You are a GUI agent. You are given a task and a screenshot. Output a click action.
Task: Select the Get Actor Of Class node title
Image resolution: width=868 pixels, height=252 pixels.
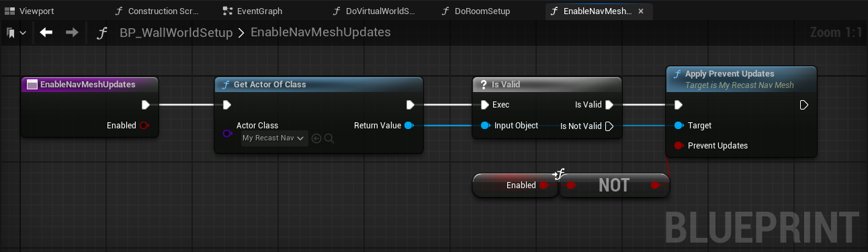269,85
